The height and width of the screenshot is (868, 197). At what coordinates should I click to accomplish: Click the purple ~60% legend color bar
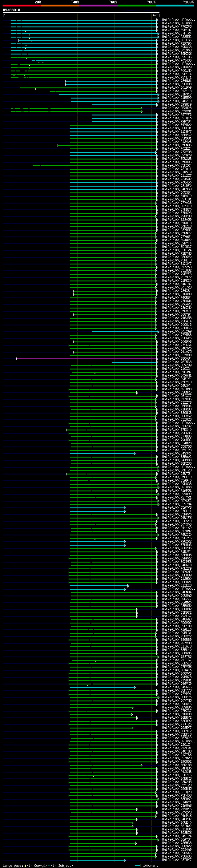point(99,6)
